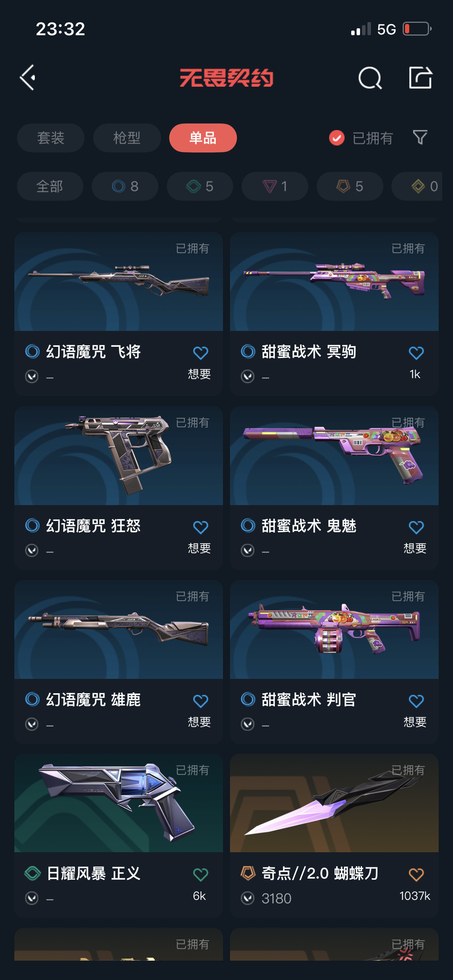
Task: Like the 日耀风暴 正义 green heart
Action: 200,875
